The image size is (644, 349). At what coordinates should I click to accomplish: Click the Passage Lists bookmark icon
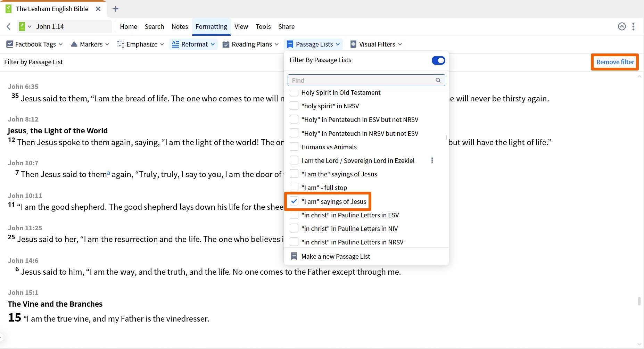[x=290, y=44]
